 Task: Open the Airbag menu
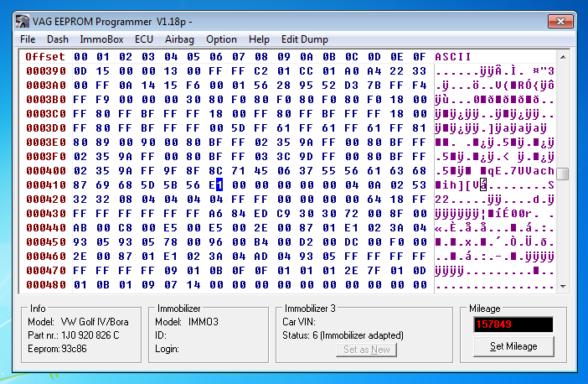(x=179, y=39)
